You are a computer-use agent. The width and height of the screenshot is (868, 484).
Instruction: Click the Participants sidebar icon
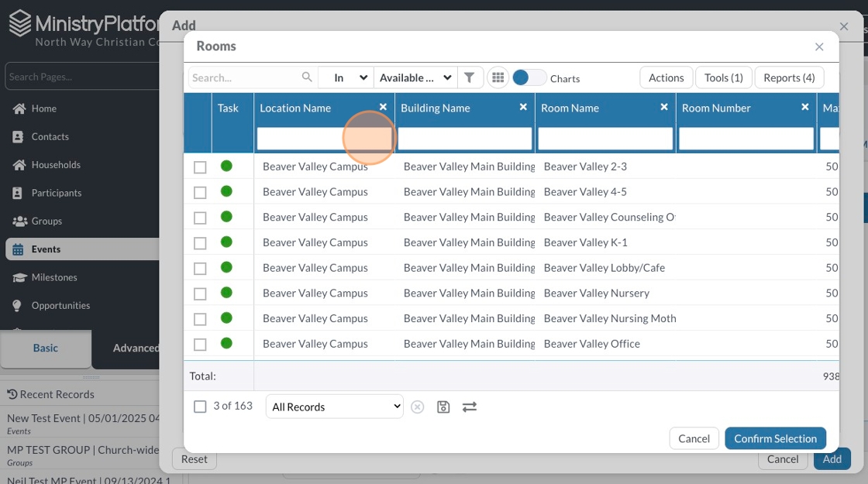(18, 193)
